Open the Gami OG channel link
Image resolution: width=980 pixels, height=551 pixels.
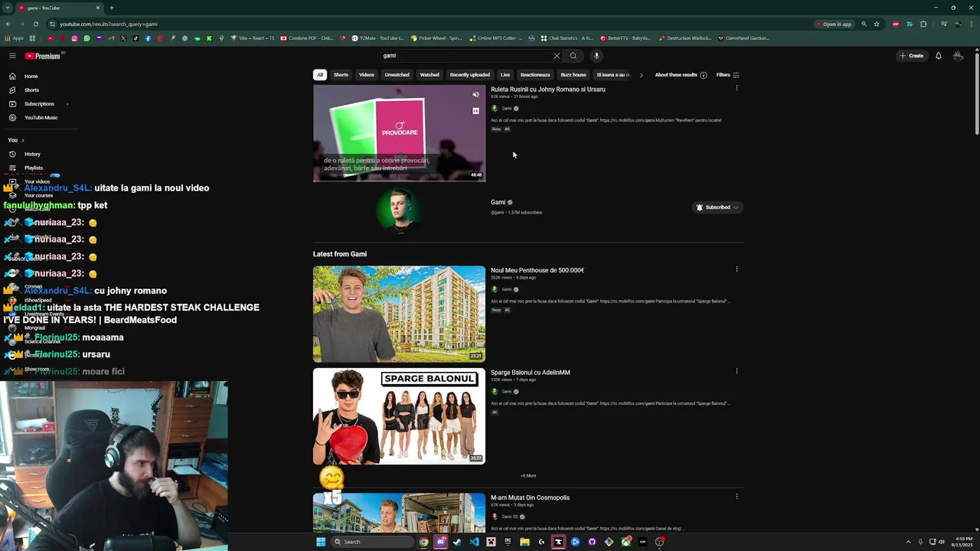coord(509,517)
